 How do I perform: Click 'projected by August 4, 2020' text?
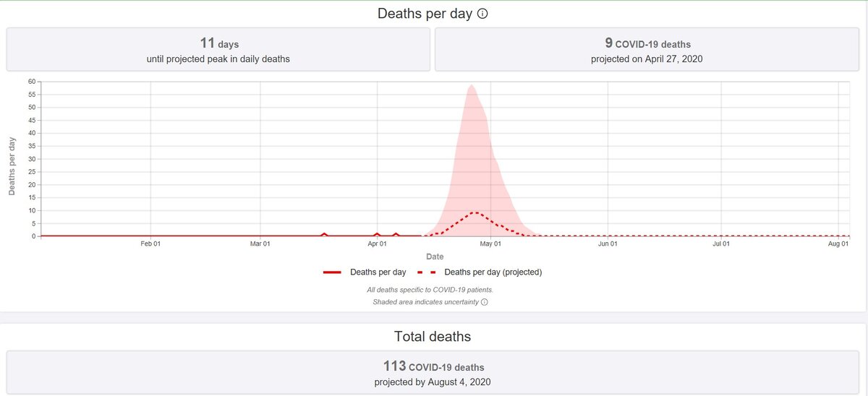click(x=433, y=382)
